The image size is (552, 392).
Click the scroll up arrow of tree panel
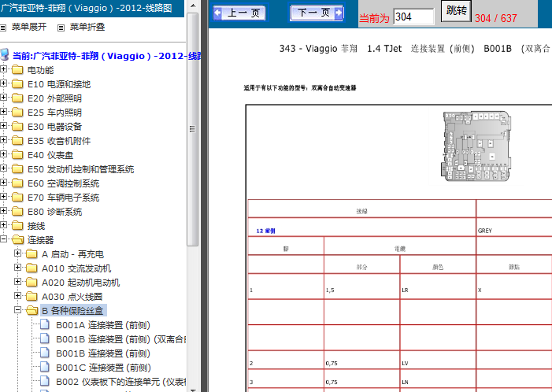coord(193,6)
